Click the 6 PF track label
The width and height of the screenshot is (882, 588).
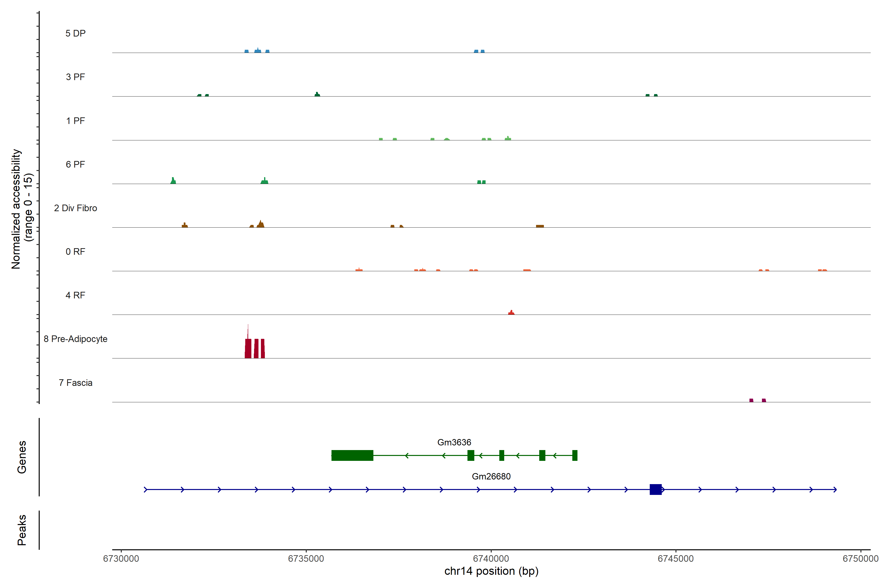(75, 165)
